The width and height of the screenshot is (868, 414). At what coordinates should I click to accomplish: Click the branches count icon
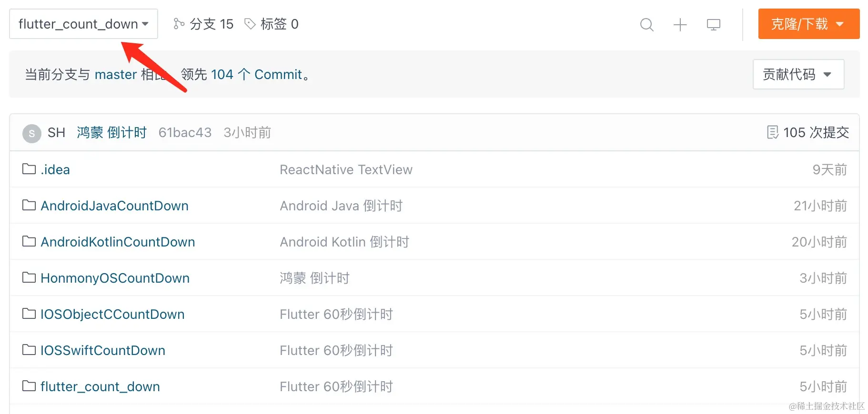[179, 24]
